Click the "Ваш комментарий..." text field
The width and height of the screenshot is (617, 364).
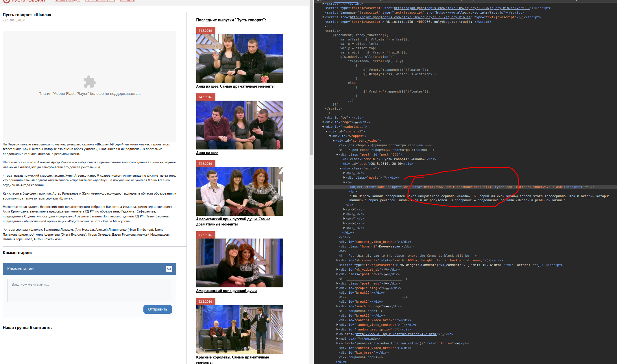tap(89, 290)
